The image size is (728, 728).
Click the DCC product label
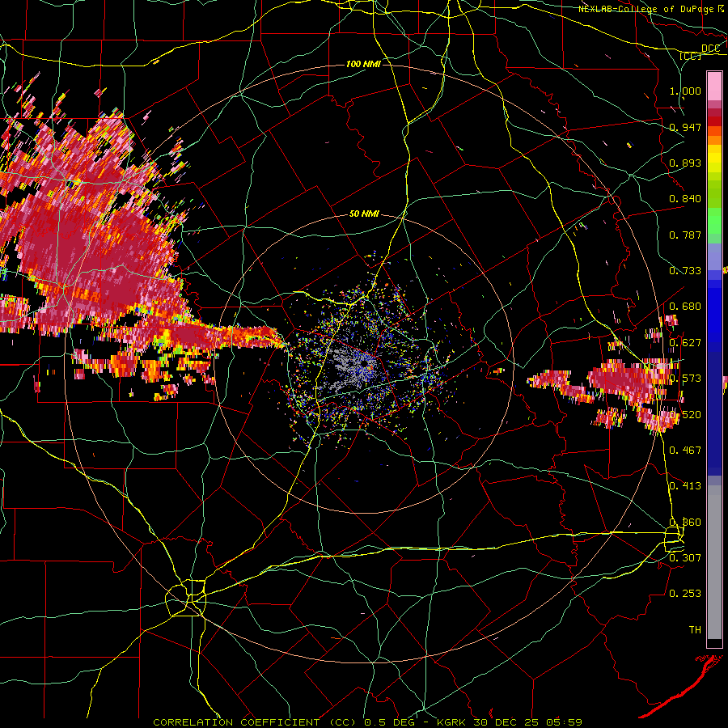coord(710,48)
